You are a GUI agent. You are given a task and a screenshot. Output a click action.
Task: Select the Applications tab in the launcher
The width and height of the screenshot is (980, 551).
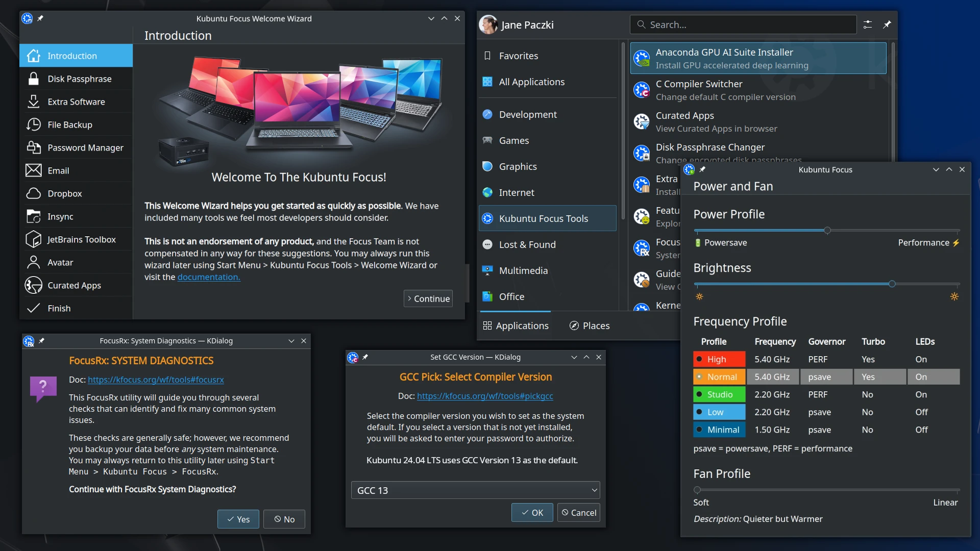pos(516,325)
